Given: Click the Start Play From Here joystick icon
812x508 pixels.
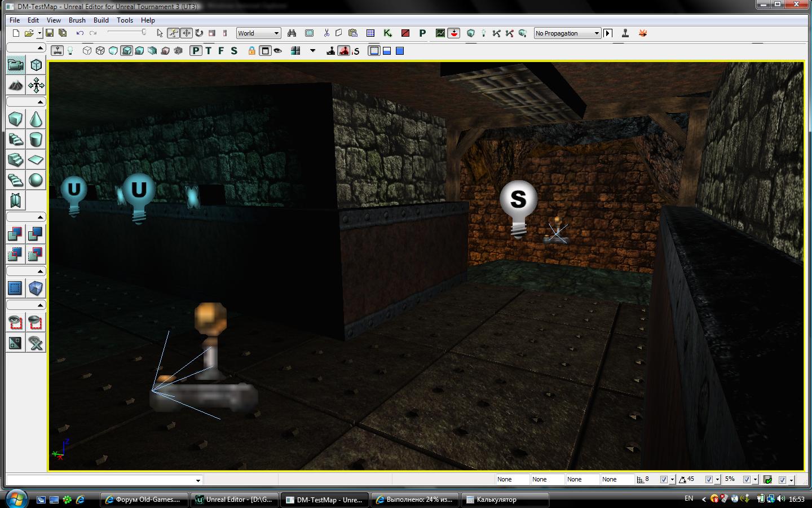Looking at the screenshot, I should pyautogui.click(x=625, y=33).
